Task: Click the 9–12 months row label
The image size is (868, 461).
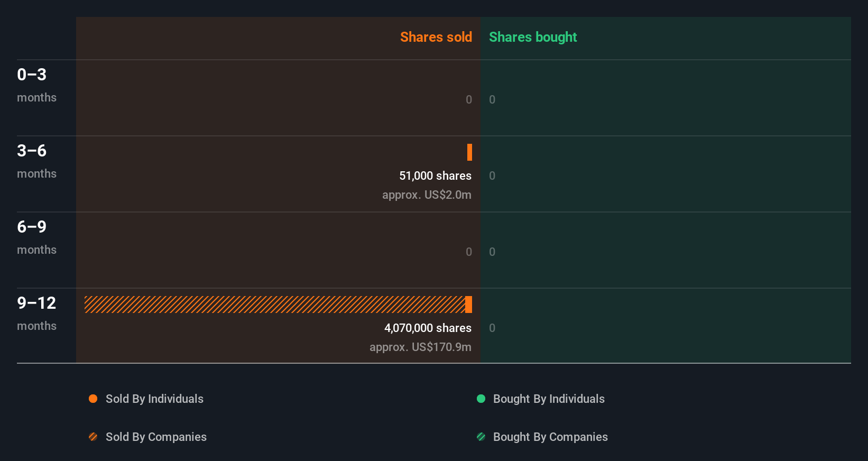Action: click(x=36, y=314)
